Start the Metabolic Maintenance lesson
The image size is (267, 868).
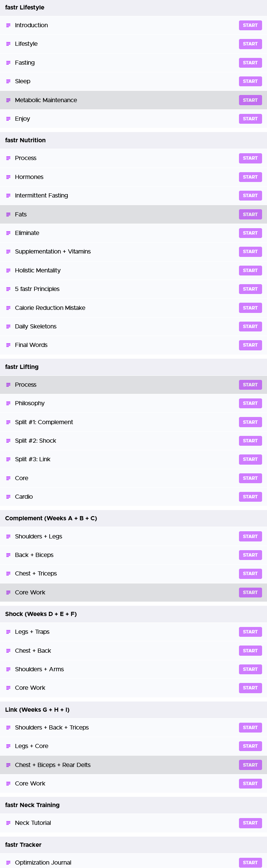(250, 100)
